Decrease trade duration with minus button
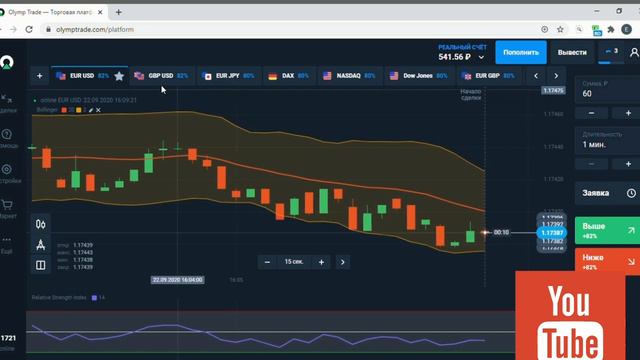Image resolution: width=640 pixels, height=360 pixels. 591,164
